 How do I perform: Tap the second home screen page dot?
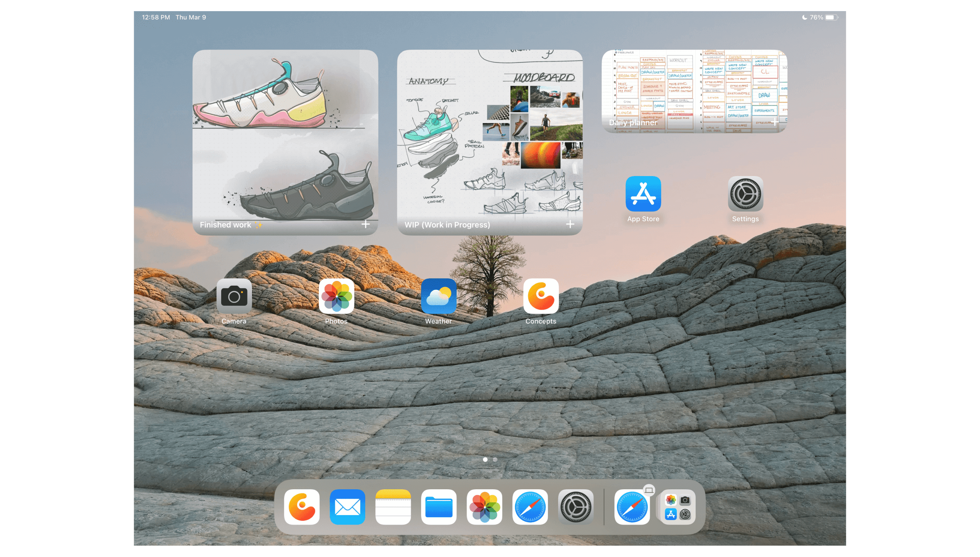coord(495,459)
